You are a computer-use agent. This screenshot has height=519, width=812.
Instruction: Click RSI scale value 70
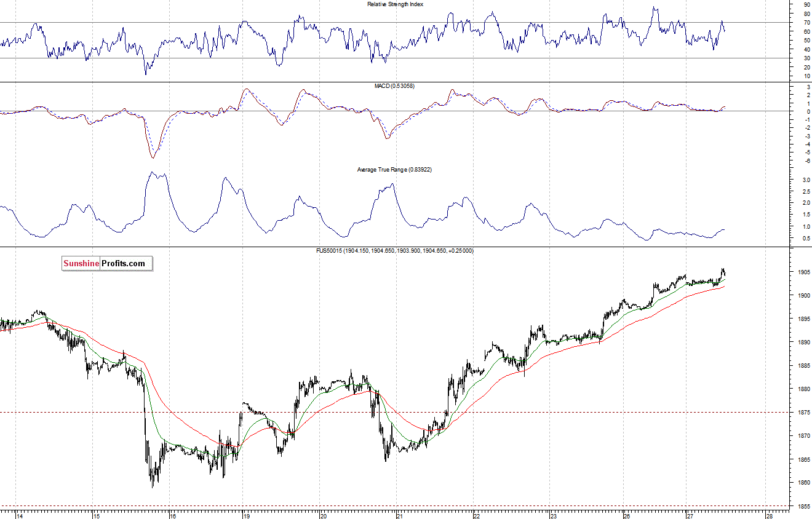[806, 22]
